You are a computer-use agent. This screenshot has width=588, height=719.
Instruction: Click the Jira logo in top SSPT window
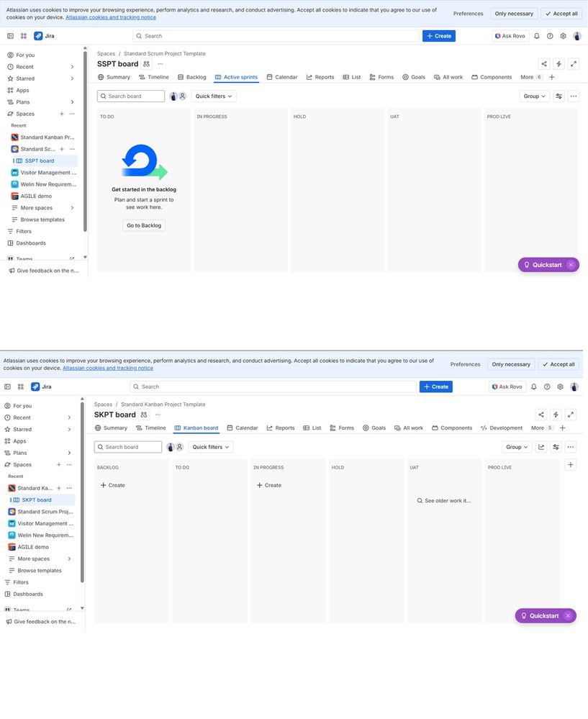pos(45,36)
